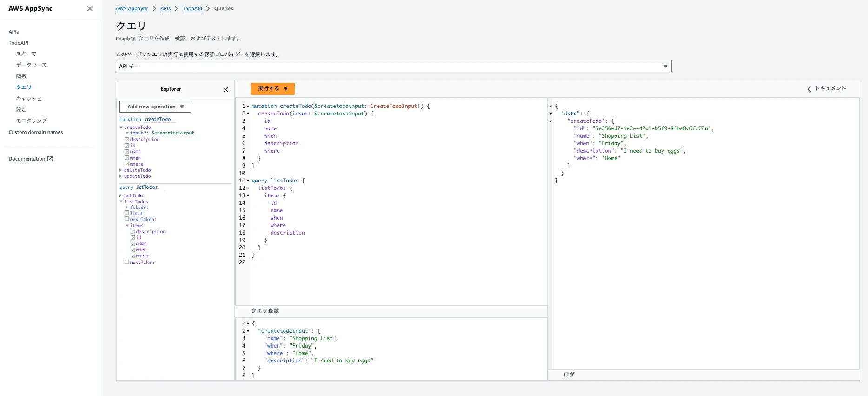Open 設定 in the sidebar
Image resolution: width=868 pixels, height=396 pixels.
tap(21, 110)
